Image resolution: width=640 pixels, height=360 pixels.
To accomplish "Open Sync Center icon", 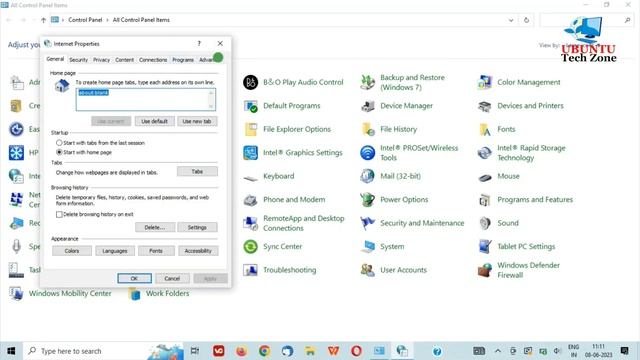I will (x=251, y=247).
